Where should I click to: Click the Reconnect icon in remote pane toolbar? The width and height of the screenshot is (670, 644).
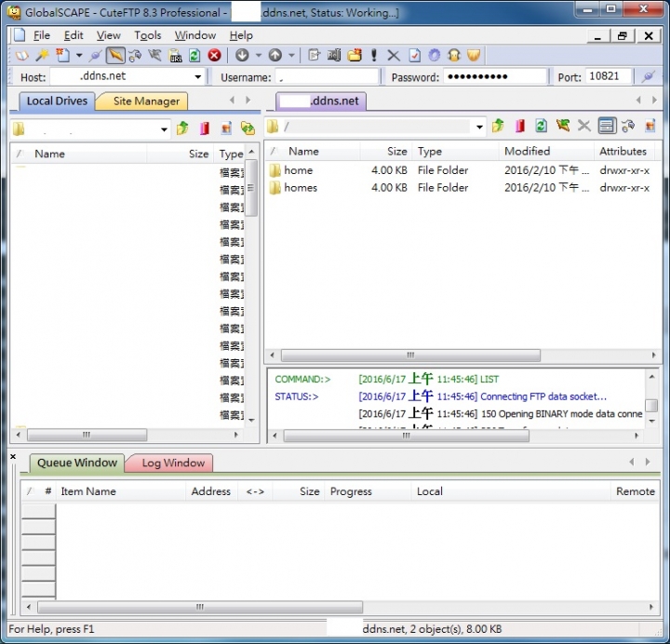pos(628,126)
